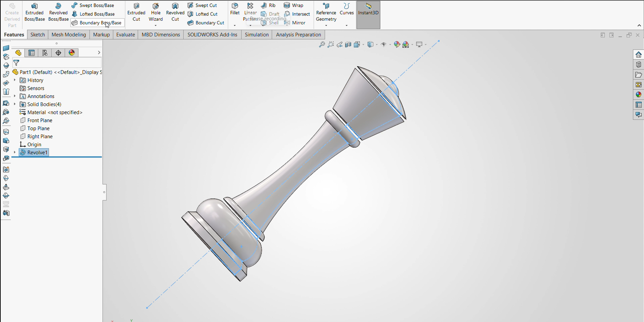The width and height of the screenshot is (644, 322).
Task: Expand the Revolve1 feature
Action: click(x=15, y=152)
